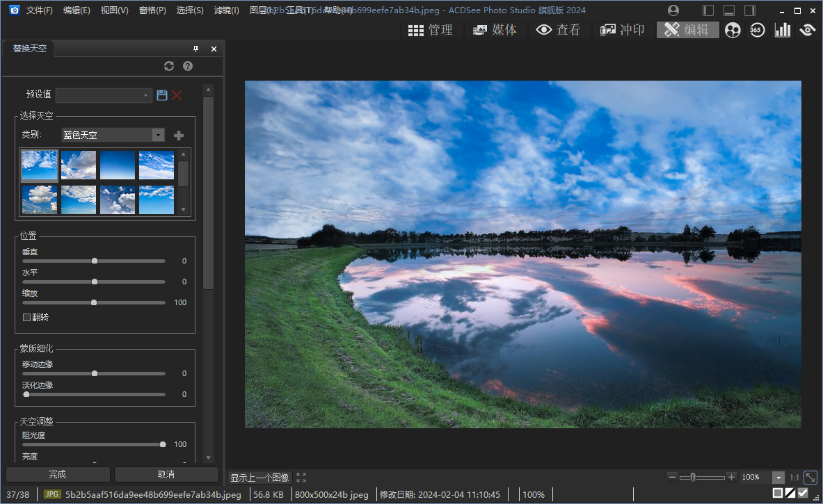823x504 pixels.
Task: Open the dashboard bar-chart icon
Action: click(781, 30)
